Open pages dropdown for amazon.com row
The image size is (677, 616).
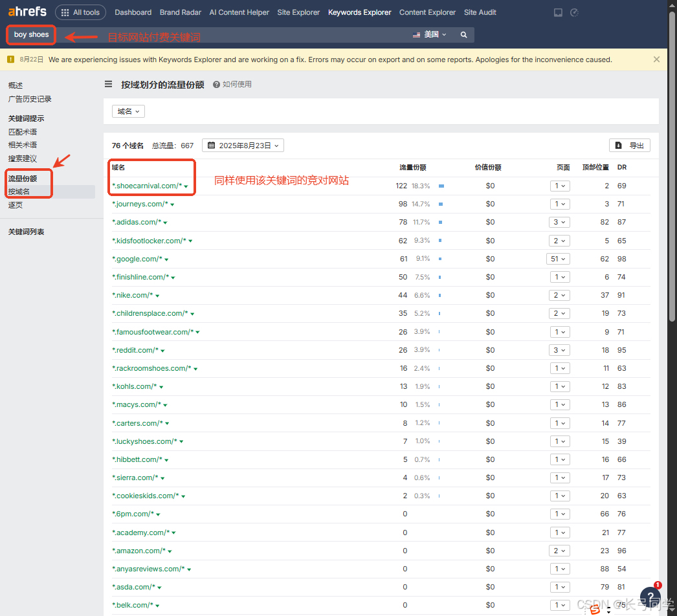560,551
